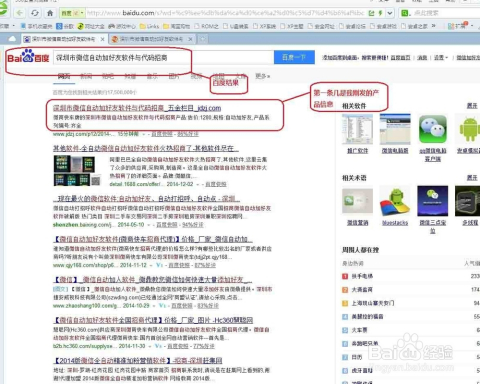The image size is (480, 384).
Task: Expand the bookmarks bar overflow chevron
Action: coord(433,26)
